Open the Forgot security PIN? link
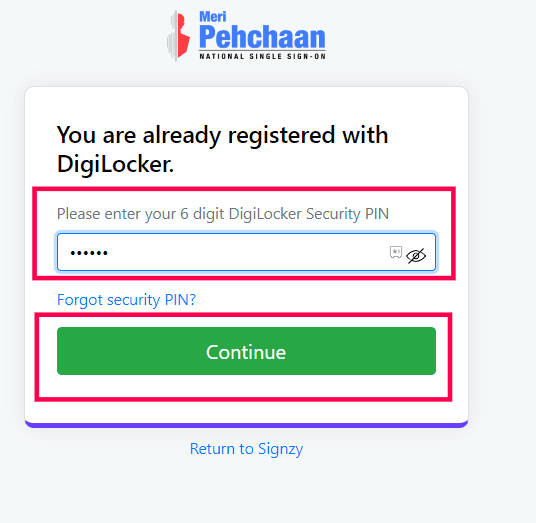Screen dimensions: 536x523 (x=126, y=300)
